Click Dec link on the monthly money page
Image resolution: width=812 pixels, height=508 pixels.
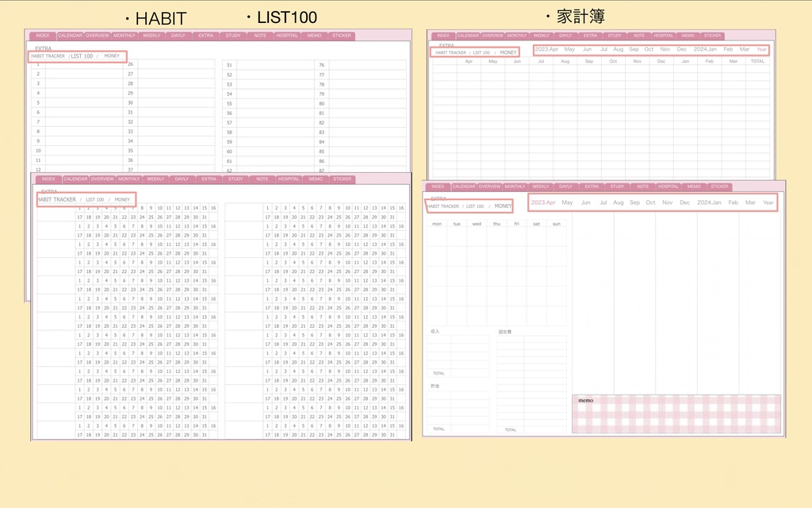[x=684, y=202]
